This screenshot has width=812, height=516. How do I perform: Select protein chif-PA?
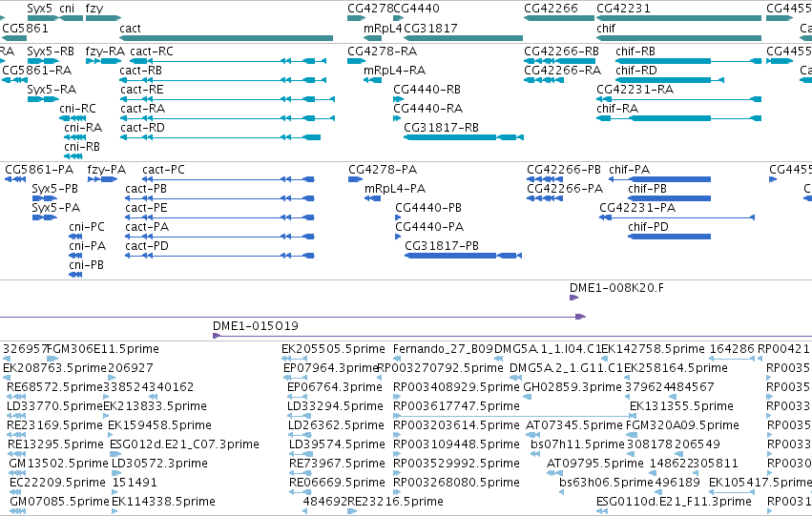[x=659, y=179]
